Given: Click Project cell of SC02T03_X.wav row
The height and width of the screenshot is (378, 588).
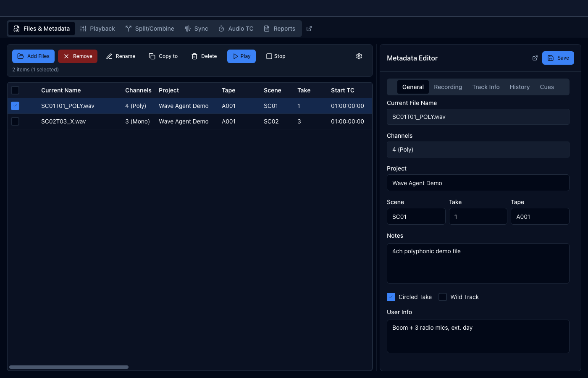Looking at the screenshot, I should pyautogui.click(x=184, y=121).
